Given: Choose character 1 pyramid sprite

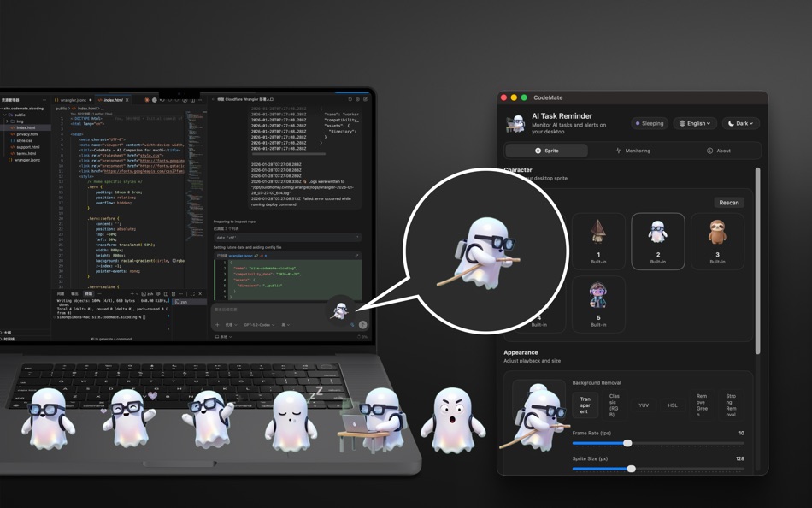Looking at the screenshot, I should (598, 241).
